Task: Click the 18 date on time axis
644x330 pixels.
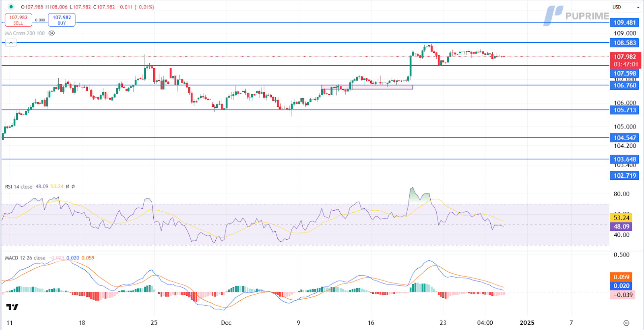Action: tap(82, 323)
